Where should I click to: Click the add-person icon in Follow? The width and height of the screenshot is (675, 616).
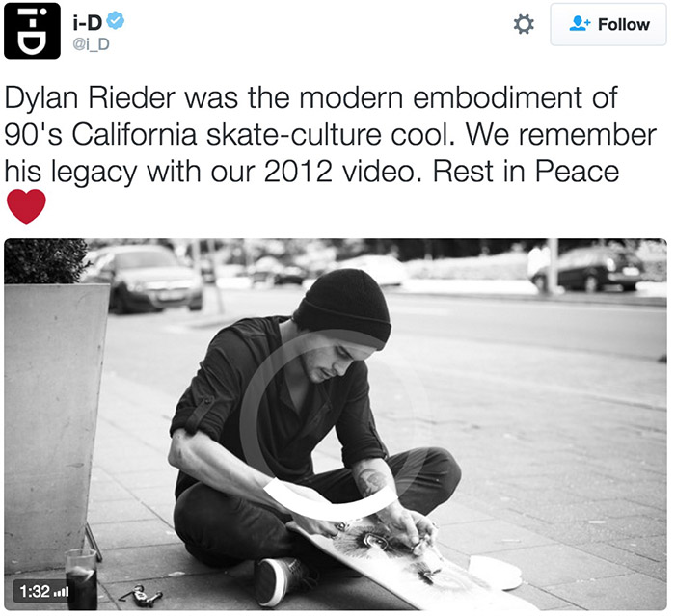[580, 25]
